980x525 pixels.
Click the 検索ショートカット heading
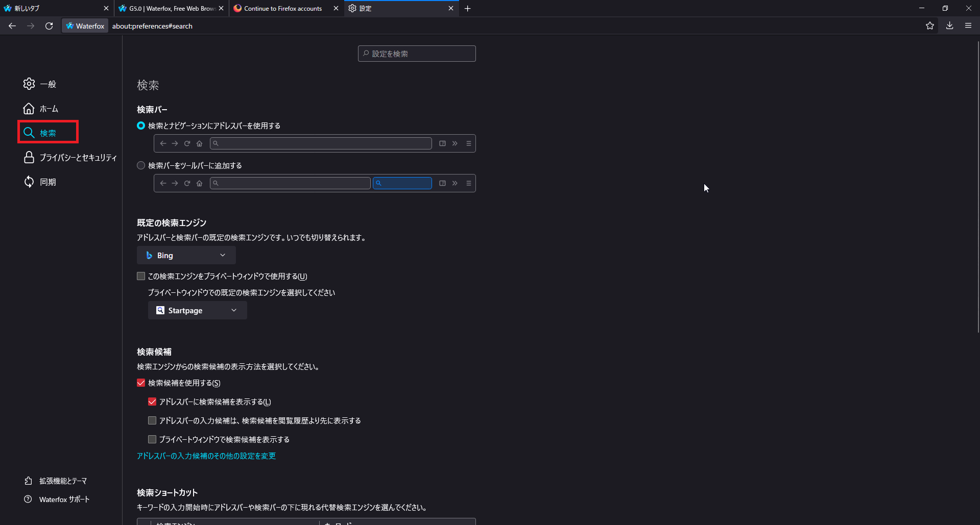(x=167, y=492)
